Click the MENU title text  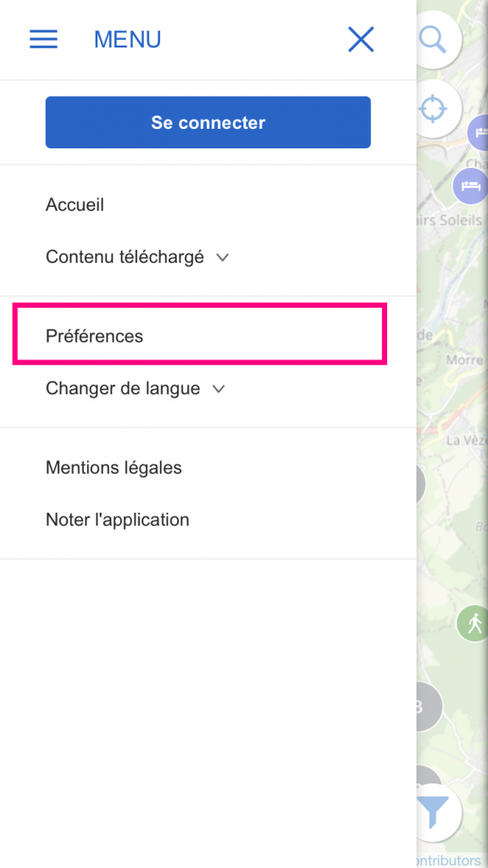tap(127, 39)
